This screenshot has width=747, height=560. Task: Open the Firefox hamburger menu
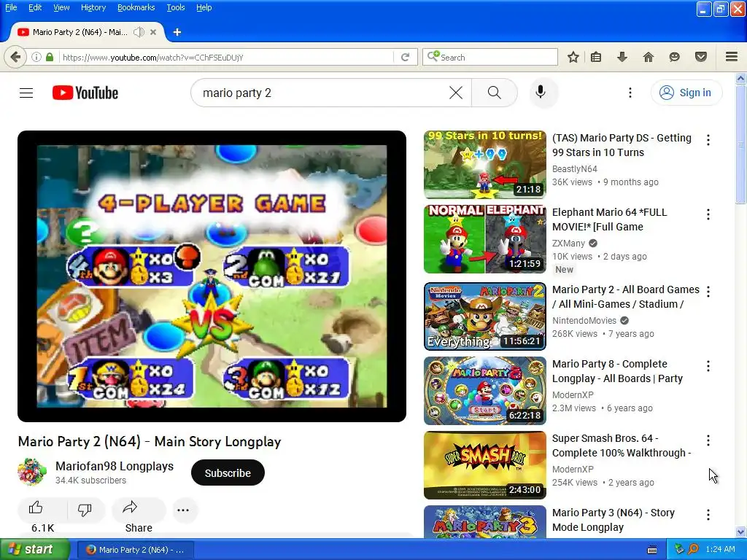732,57
